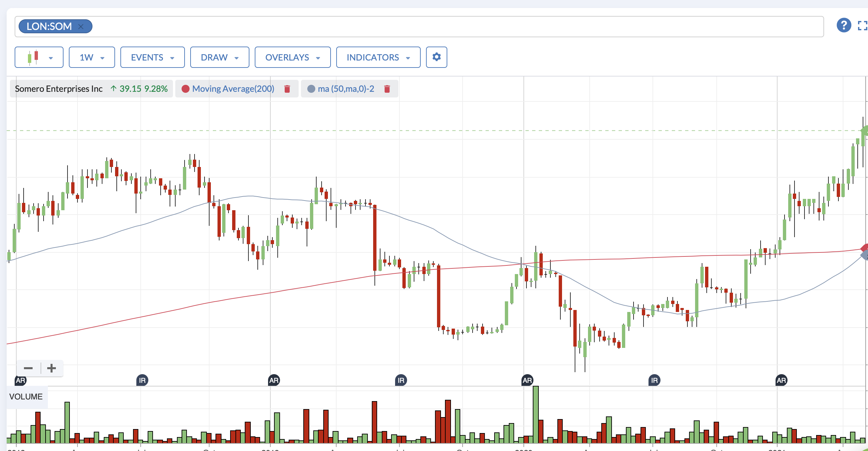
Task: Click the third IR event marker
Action: pos(654,380)
